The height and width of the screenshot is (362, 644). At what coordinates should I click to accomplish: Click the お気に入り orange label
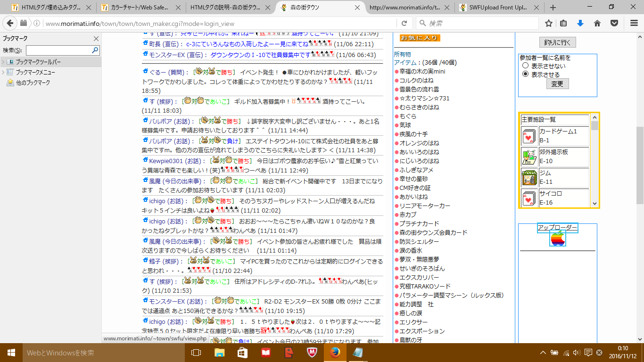click(420, 38)
